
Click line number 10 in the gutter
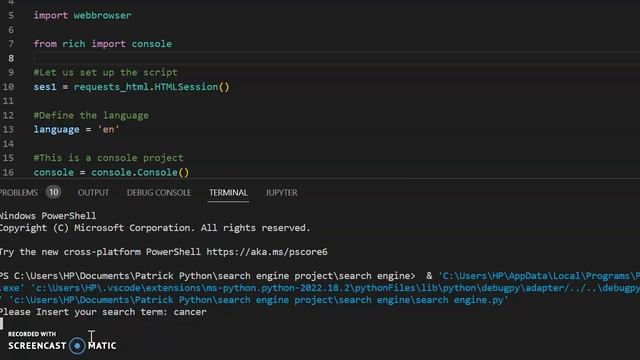click(x=8, y=87)
